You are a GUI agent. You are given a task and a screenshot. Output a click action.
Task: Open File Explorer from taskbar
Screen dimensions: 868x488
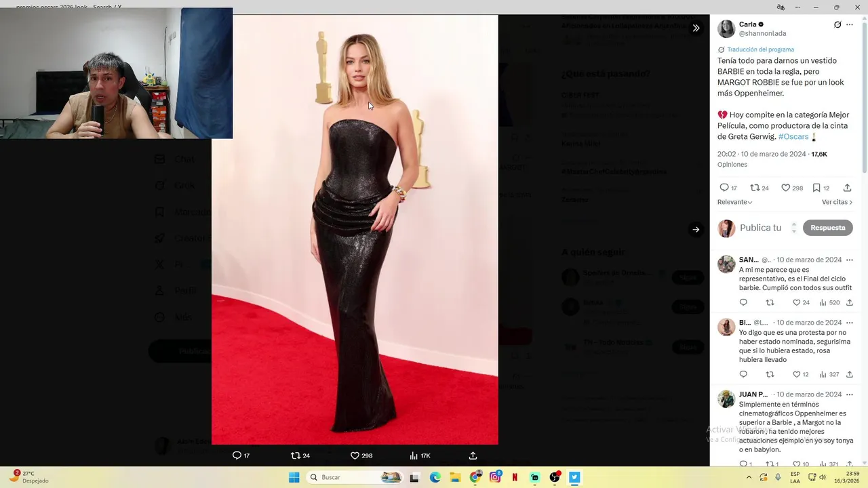(455, 477)
